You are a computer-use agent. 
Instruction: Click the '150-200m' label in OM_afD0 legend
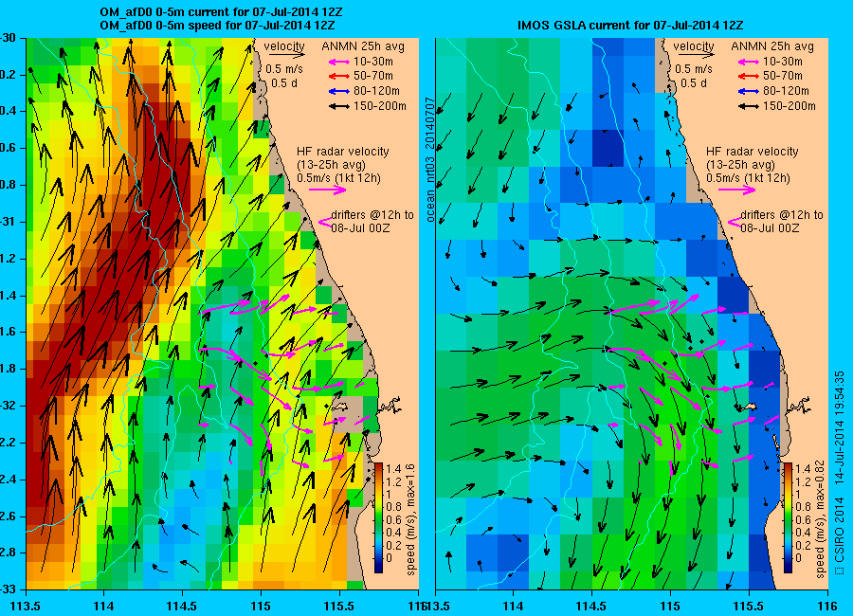coord(380,106)
